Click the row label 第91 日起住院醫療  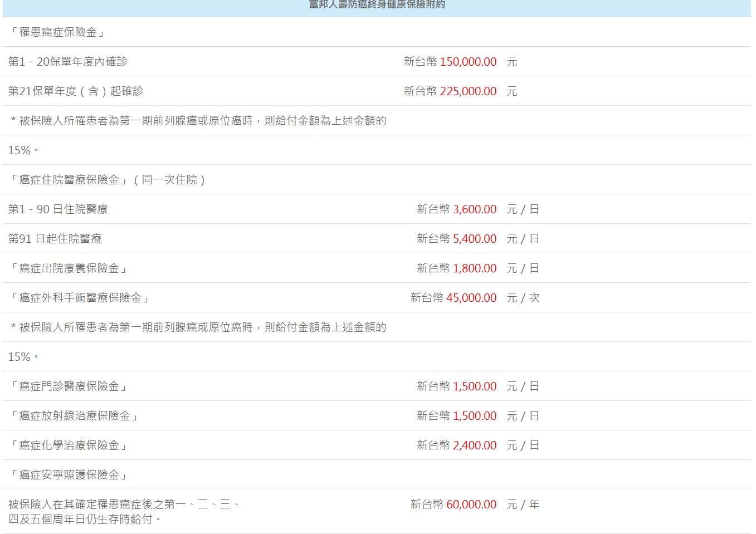pos(55,239)
